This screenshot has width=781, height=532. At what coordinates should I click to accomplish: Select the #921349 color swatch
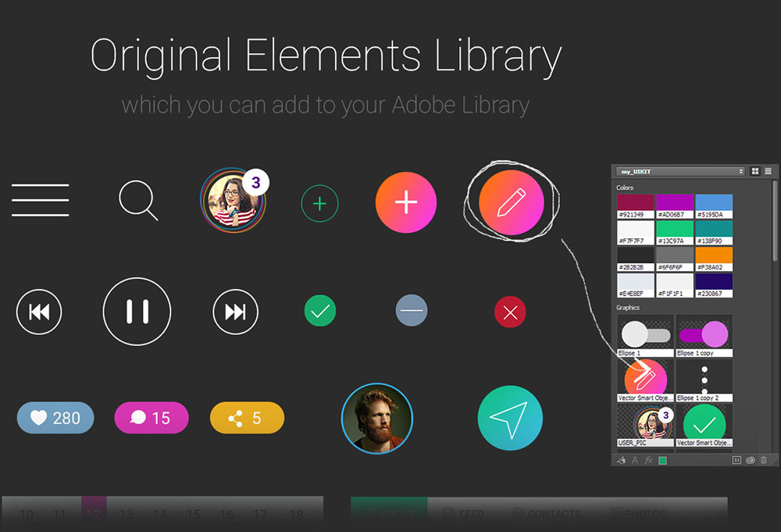(636, 206)
